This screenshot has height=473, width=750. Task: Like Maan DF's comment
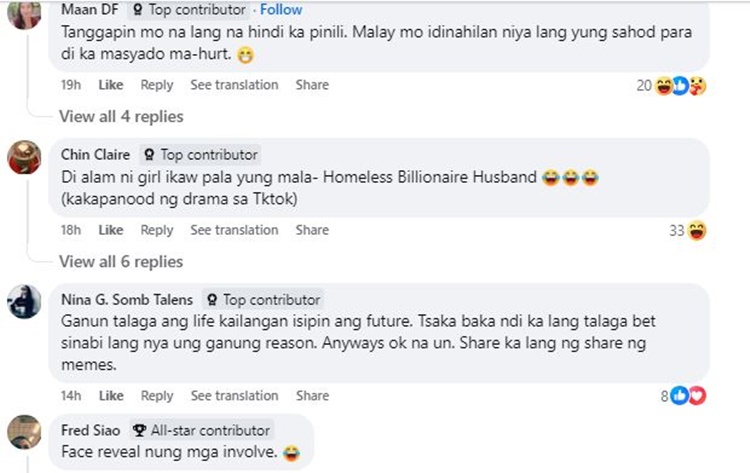[111, 85]
